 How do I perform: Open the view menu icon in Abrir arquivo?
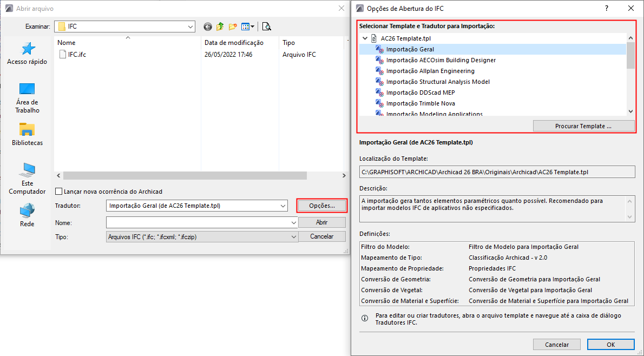pyautogui.click(x=248, y=27)
